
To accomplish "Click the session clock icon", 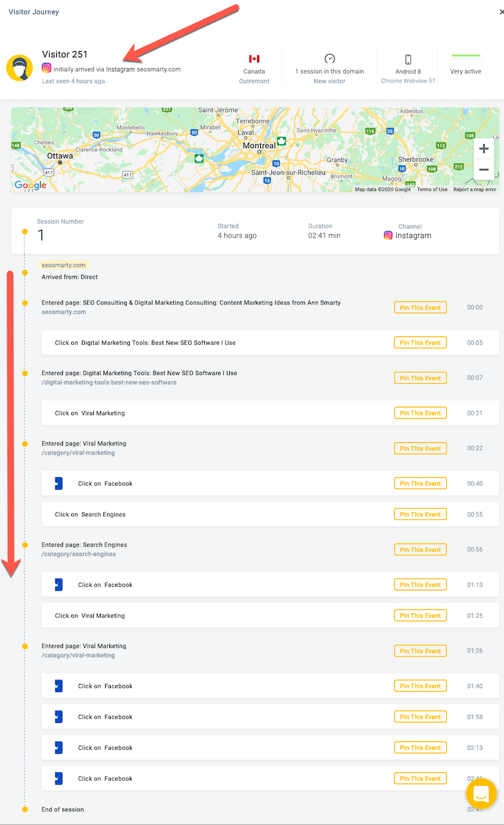I will click(x=329, y=59).
